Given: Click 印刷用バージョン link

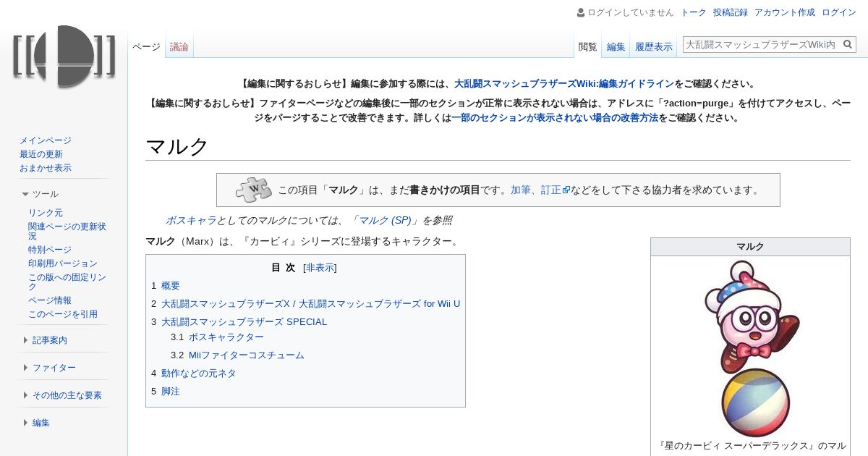Looking at the screenshot, I should pyautogui.click(x=63, y=263).
